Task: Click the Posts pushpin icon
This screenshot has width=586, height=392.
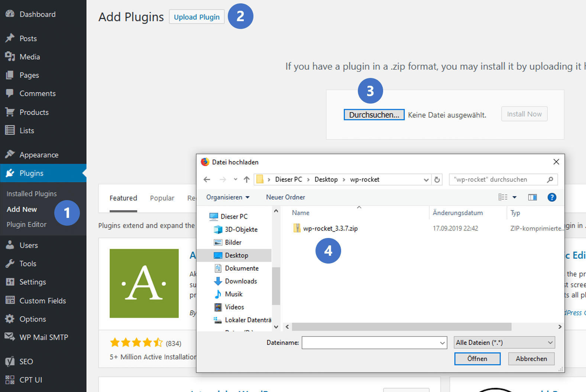Action: click(x=10, y=38)
